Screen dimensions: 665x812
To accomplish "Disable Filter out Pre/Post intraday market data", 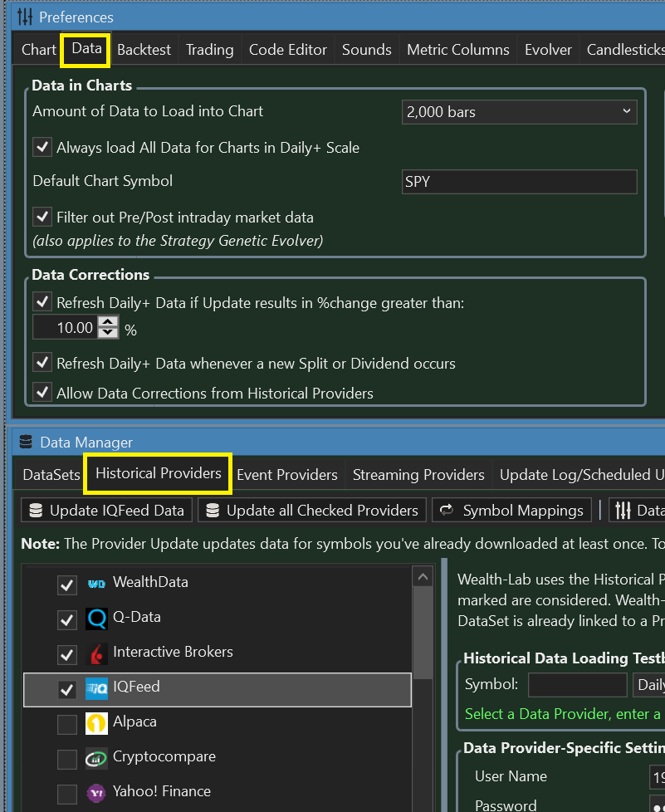I will 42,218.
